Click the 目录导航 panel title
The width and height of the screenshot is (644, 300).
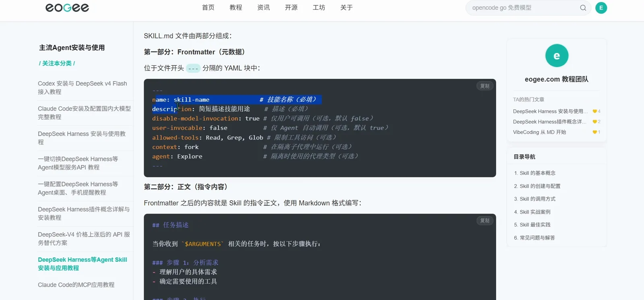pos(524,157)
